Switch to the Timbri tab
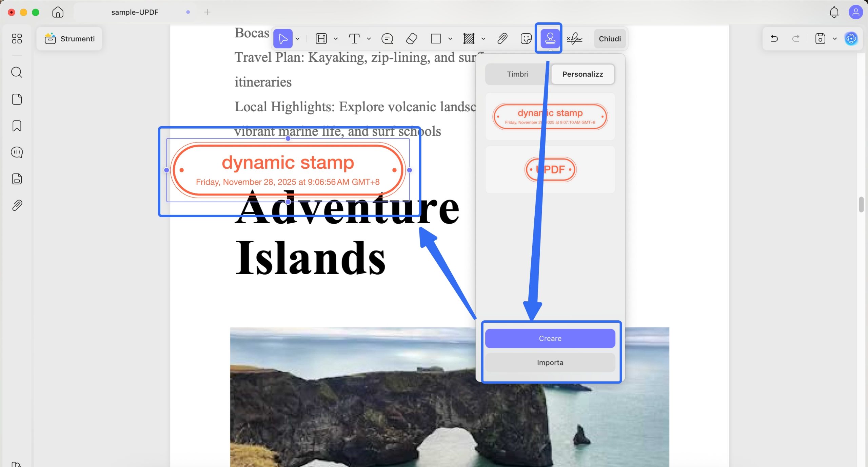This screenshot has width=868, height=467. point(517,74)
